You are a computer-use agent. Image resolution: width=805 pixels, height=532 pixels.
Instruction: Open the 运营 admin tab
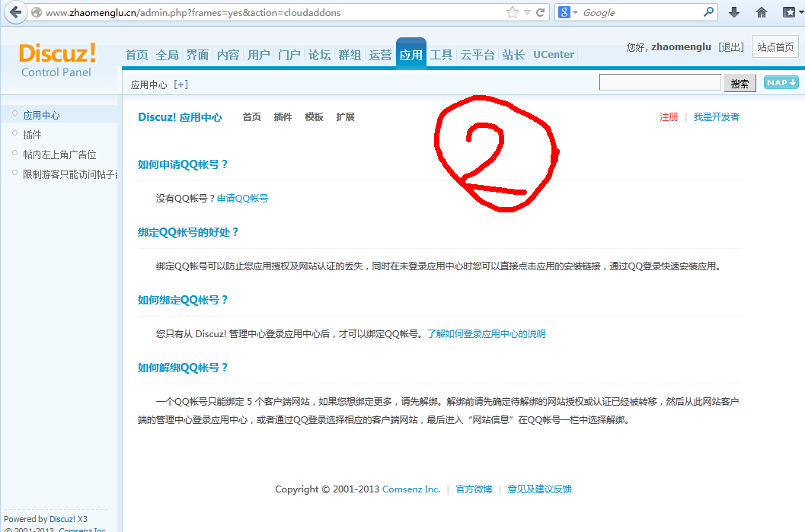coord(381,55)
